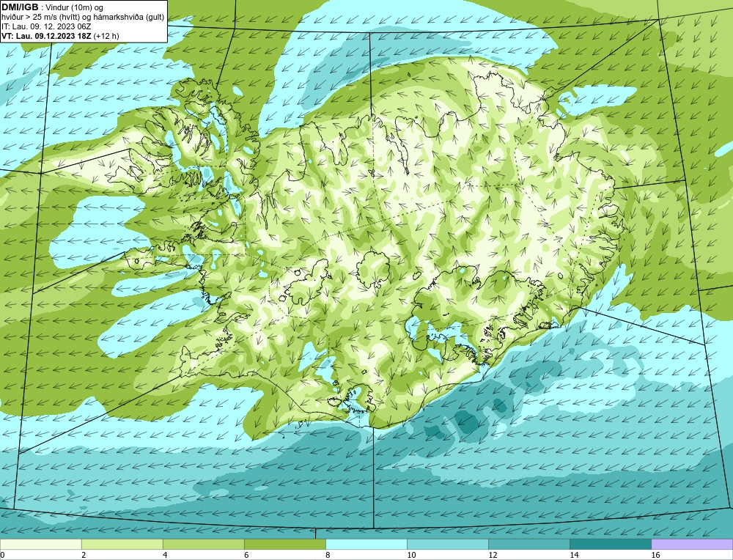Click the 8–10 m/s pale cyan legend swatch
The image size is (733, 560).
point(366,544)
